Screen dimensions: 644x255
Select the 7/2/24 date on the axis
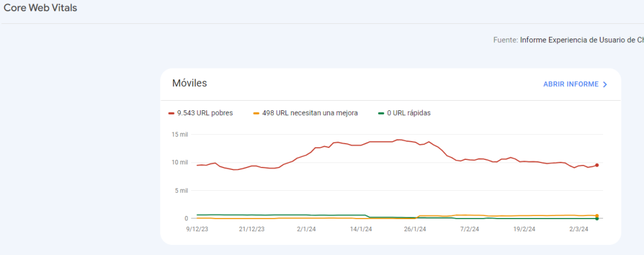pos(470,229)
